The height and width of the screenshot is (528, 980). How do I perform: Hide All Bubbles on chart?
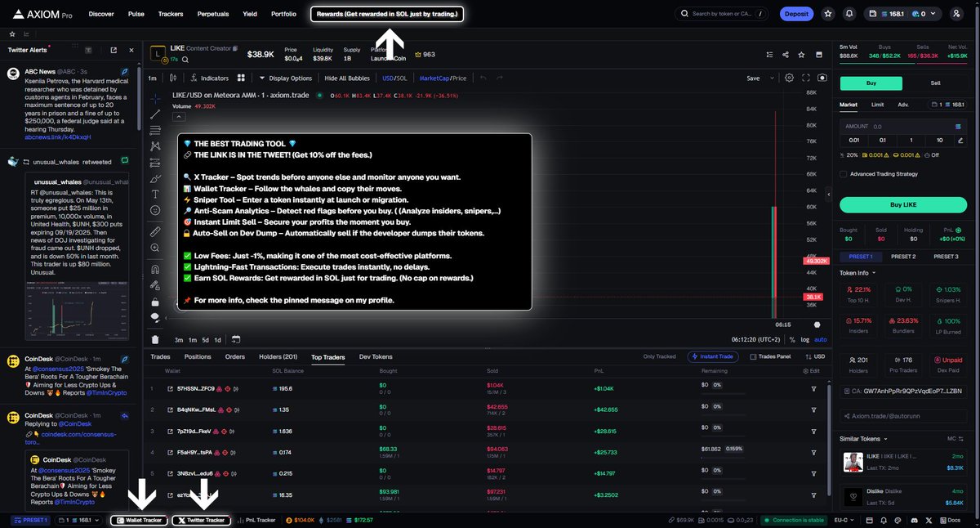coord(347,78)
